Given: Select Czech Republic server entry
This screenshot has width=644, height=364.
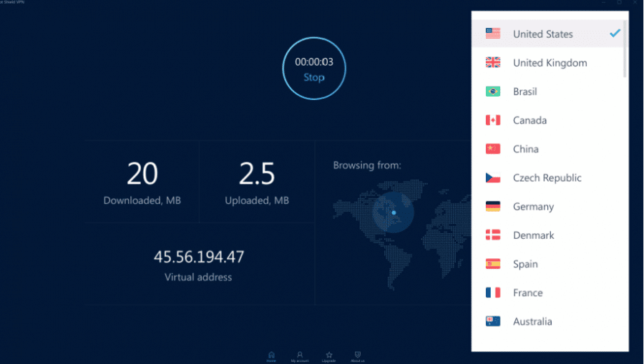Looking at the screenshot, I should [547, 178].
